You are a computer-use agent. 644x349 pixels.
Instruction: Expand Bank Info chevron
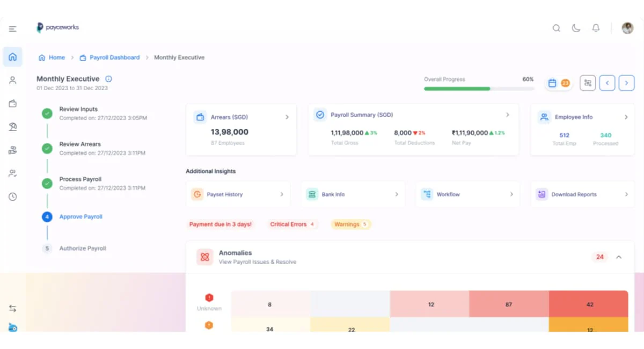[397, 194]
